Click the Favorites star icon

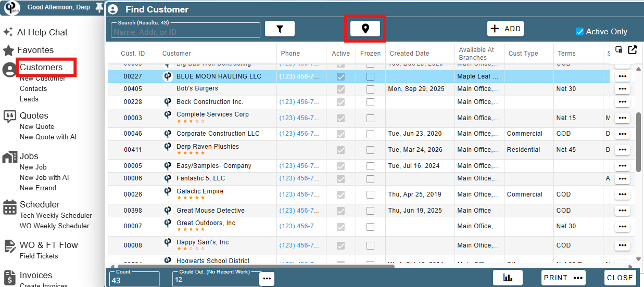click(8, 50)
